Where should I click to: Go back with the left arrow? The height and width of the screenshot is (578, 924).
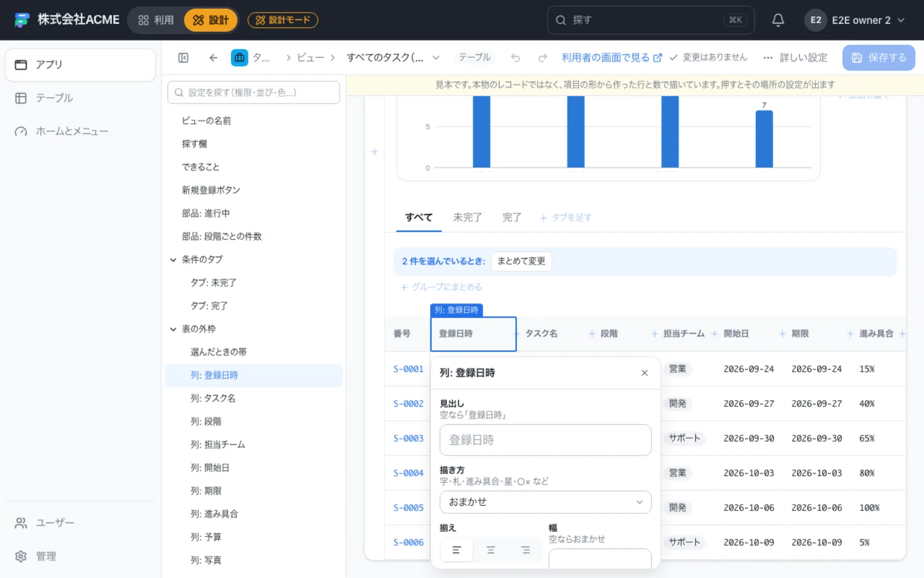213,58
